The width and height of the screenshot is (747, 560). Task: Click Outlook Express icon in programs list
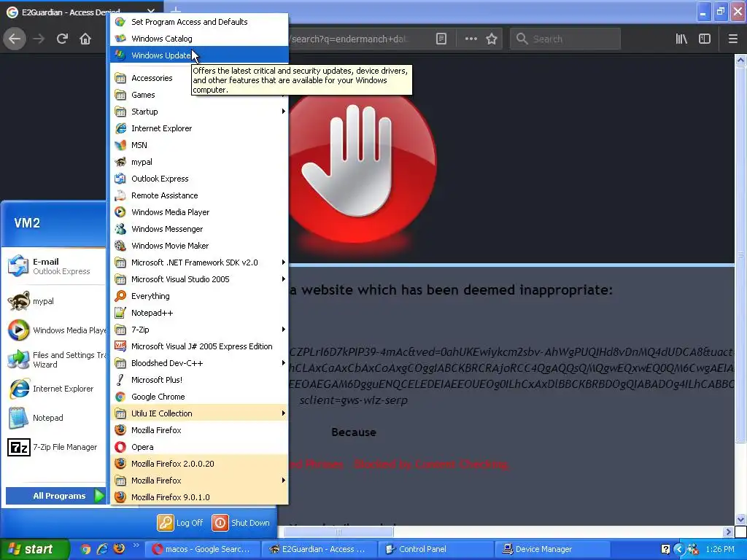[120, 179]
